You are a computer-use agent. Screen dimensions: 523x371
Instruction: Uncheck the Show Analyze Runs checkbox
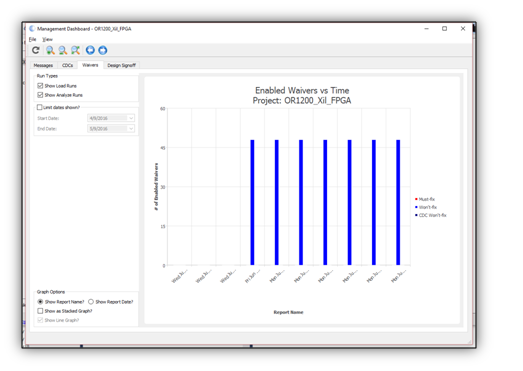click(x=40, y=95)
